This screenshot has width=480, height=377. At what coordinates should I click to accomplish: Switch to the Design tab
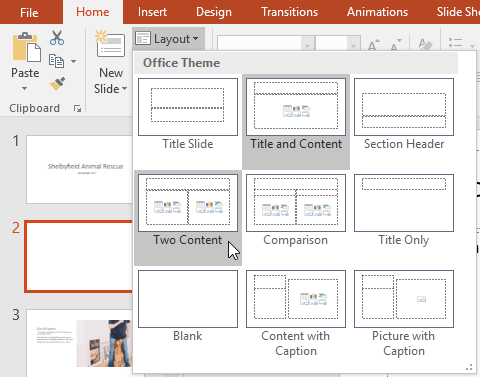[214, 12]
